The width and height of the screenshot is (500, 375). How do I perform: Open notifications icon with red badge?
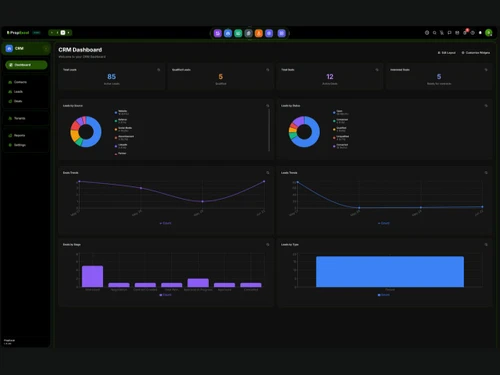pyautogui.click(x=465, y=32)
